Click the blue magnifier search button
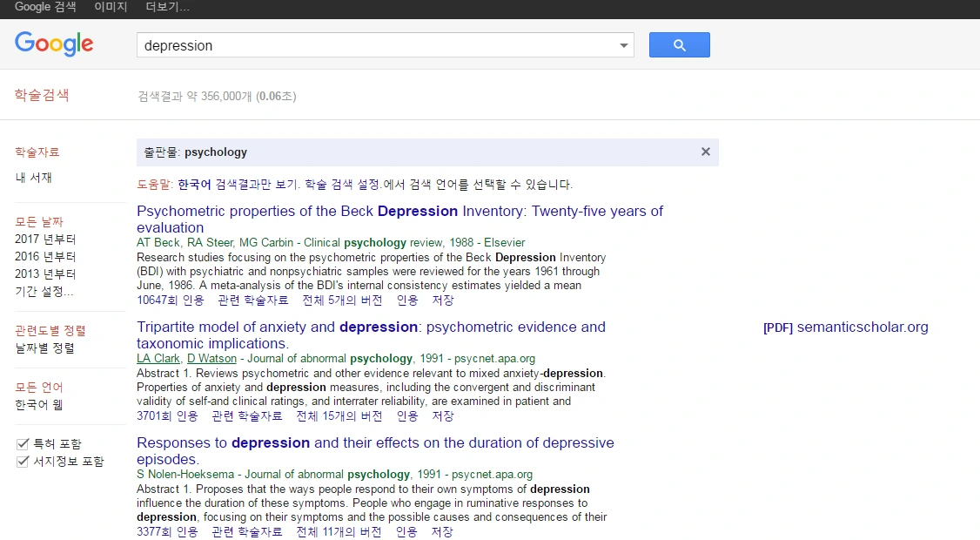The width and height of the screenshot is (980, 540). (x=680, y=45)
